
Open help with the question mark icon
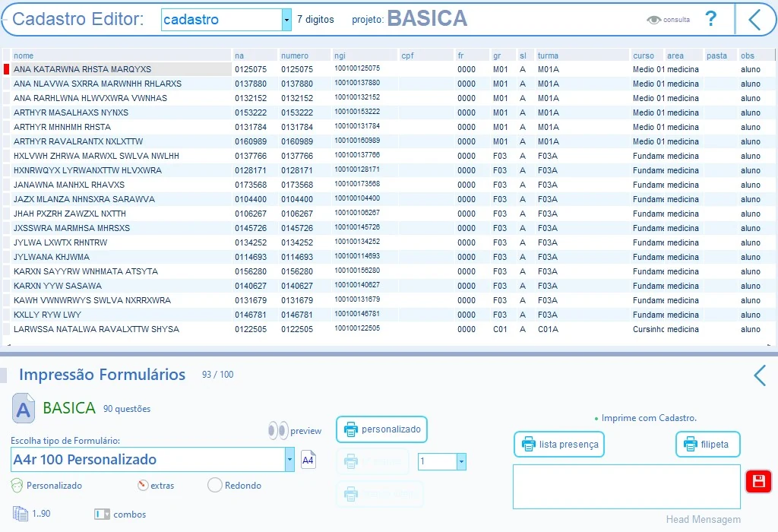[710, 19]
